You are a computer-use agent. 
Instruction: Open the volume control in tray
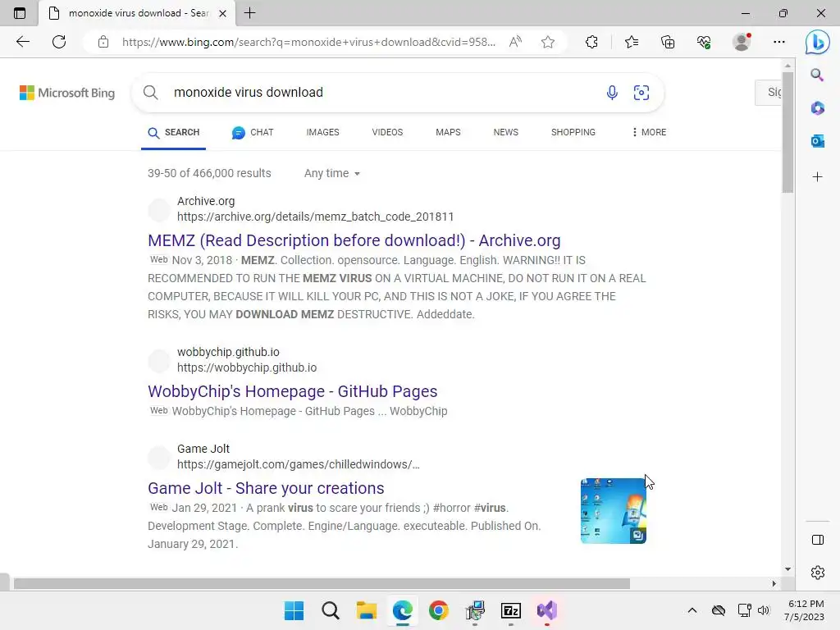click(x=764, y=610)
